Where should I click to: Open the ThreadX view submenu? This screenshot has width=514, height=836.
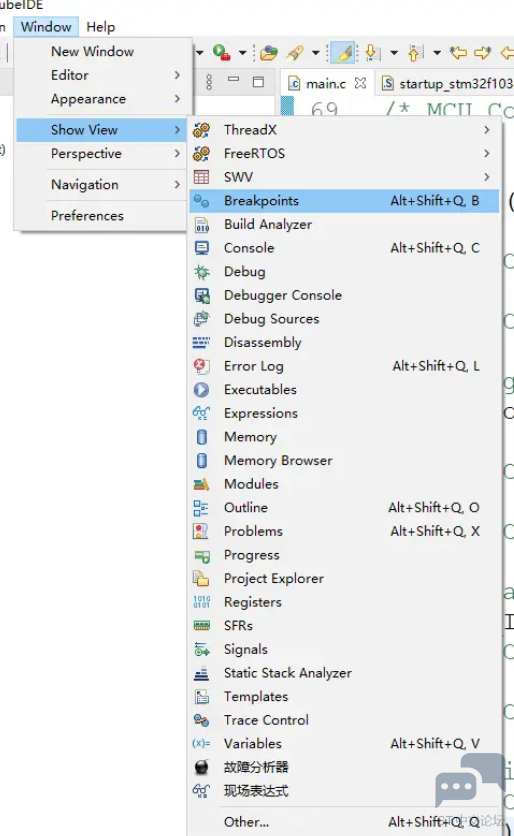click(344, 130)
